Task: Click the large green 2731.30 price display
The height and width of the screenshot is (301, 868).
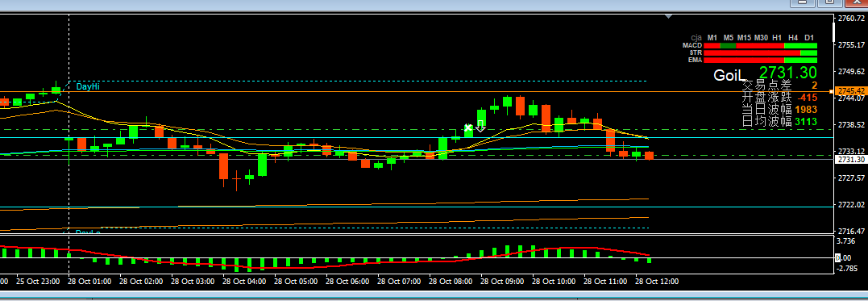Action: 787,73
